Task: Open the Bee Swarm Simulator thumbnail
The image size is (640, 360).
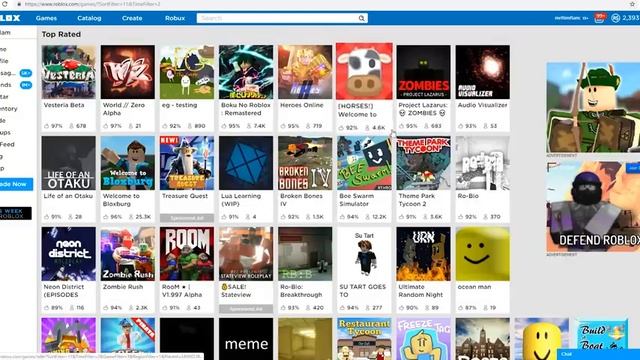Action: click(364, 163)
